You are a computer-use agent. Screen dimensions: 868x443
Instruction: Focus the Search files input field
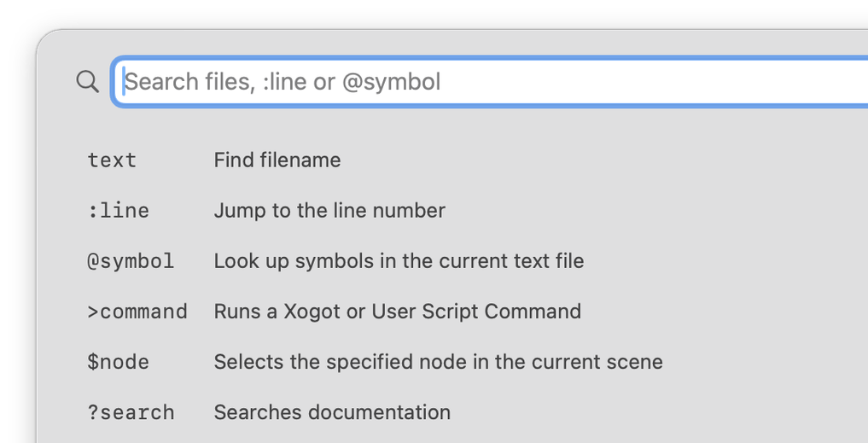pos(490,81)
